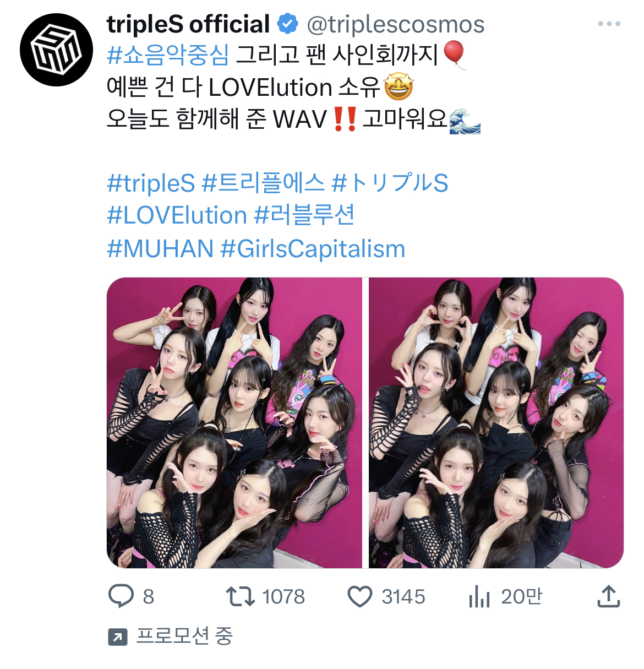Screen dimensions: 644x669
Task: Tap the retweet arrows icon
Action: click(x=240, y=596)
